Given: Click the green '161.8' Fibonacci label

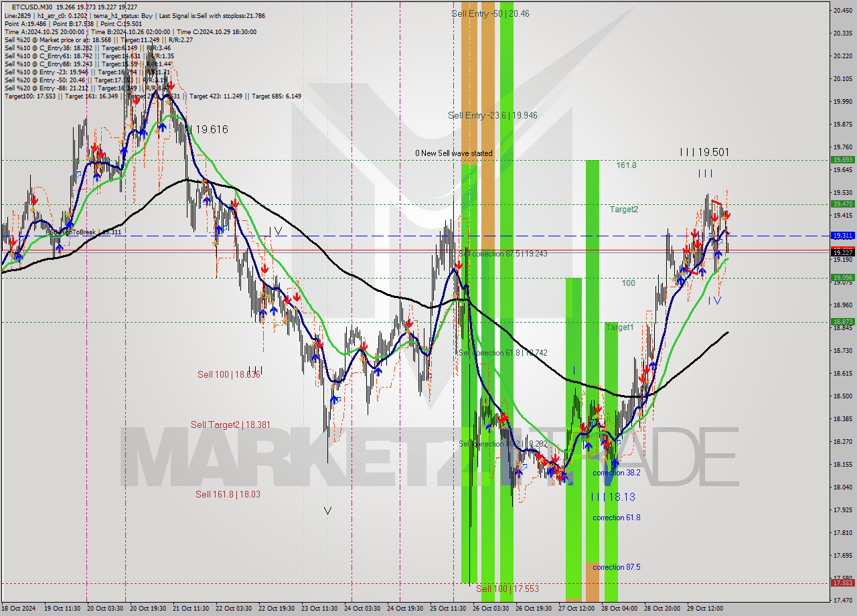Looking at the screenshot, I should tap(626, 165).
